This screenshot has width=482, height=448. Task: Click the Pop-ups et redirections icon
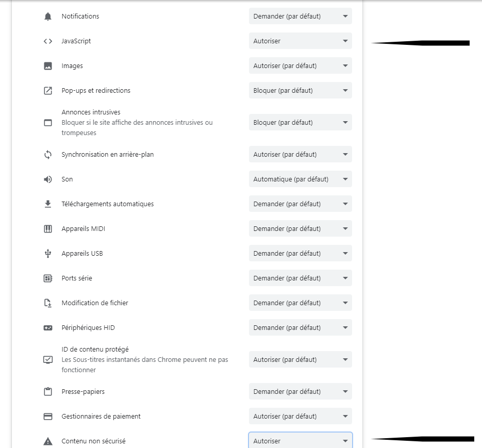click(x=48, y=91)
